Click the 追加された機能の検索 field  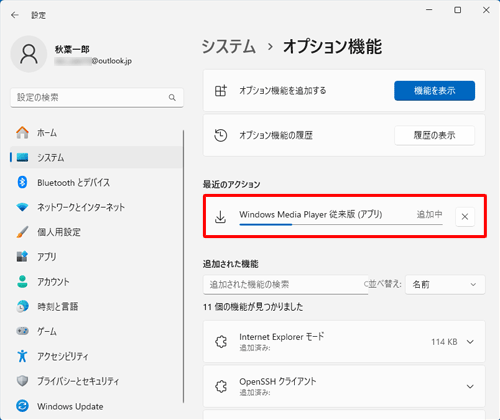[x=286, y=284]
